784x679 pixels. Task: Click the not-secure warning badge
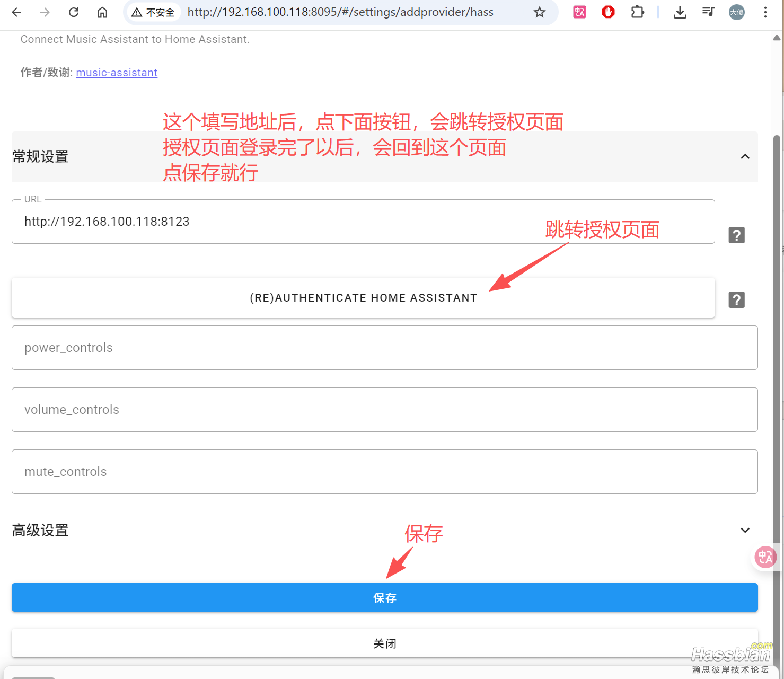point(153,12)
